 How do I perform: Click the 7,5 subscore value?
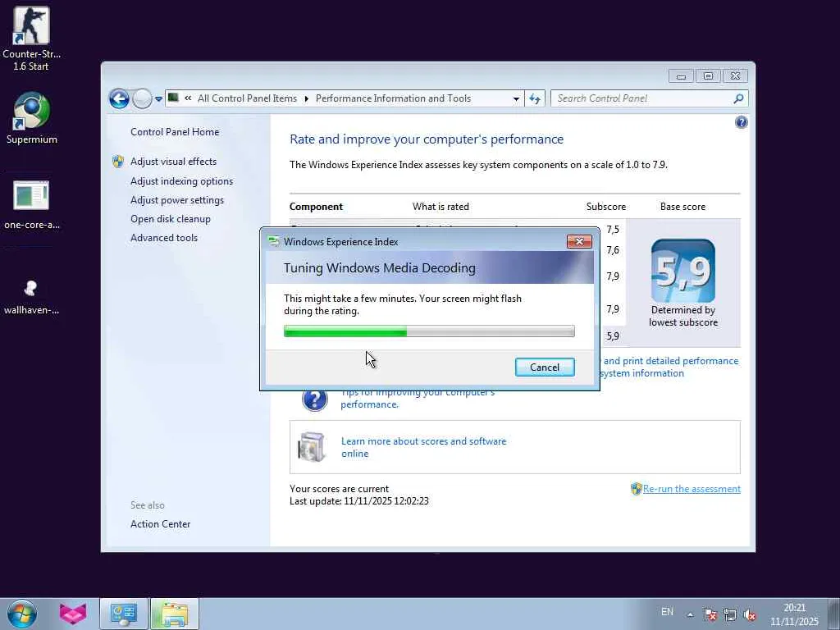pyautogui.click(x=612, y=230)
